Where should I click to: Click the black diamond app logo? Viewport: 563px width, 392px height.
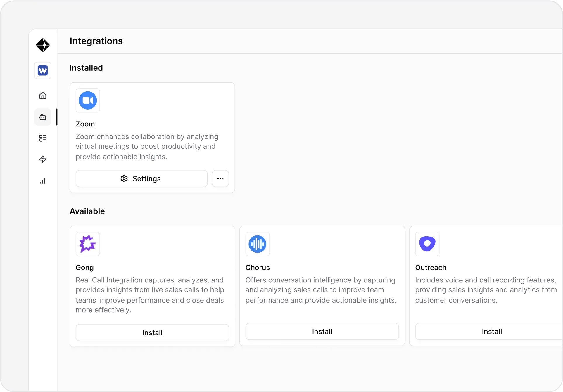(x=43, y=45)
